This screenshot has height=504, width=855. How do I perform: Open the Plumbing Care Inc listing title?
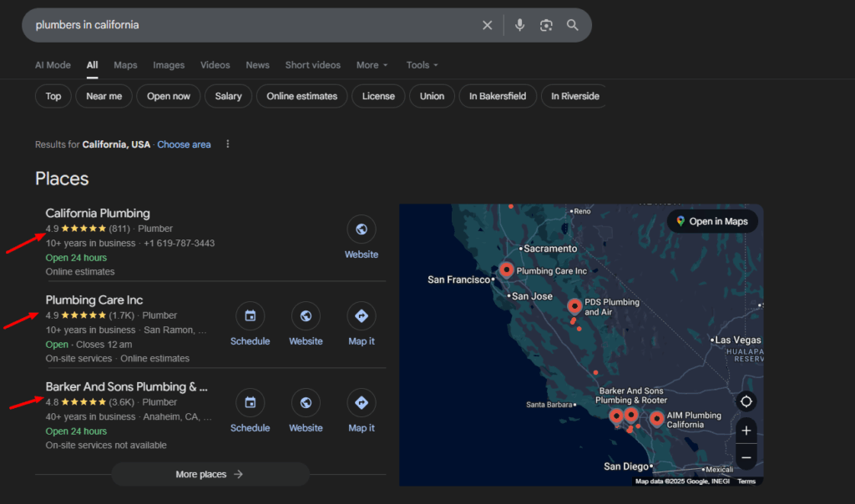tap(94, 300)
